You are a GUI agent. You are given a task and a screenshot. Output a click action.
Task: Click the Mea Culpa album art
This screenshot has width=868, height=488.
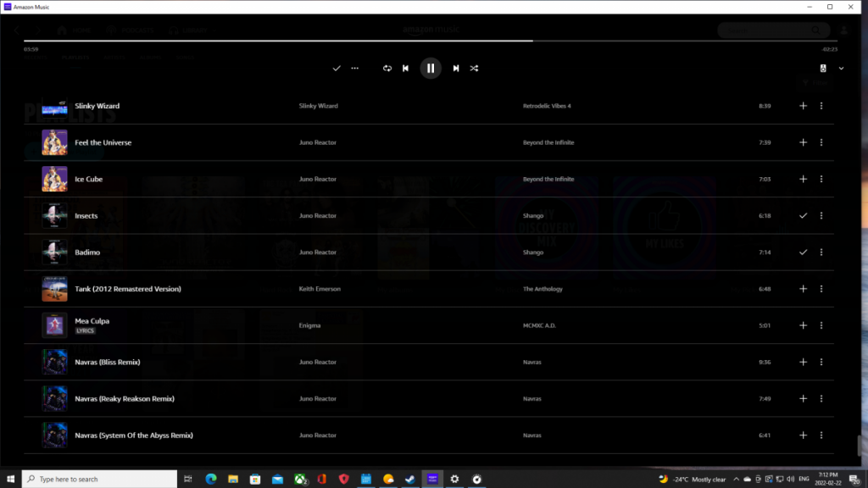(x=54, y=325)
